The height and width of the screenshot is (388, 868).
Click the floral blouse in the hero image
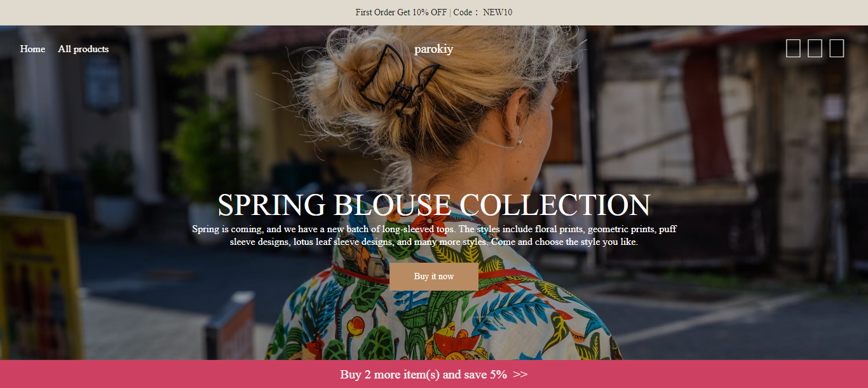(438, 299)
